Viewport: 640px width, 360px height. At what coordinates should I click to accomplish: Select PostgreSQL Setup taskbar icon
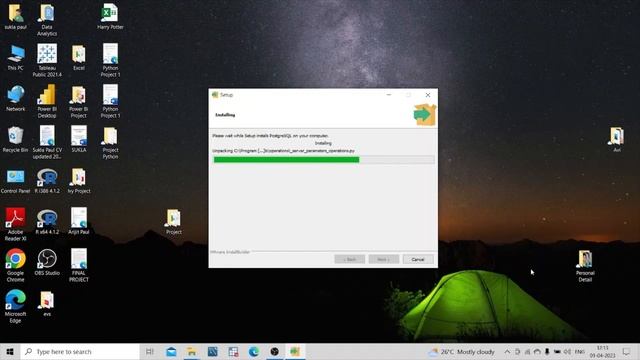[295, 351]
